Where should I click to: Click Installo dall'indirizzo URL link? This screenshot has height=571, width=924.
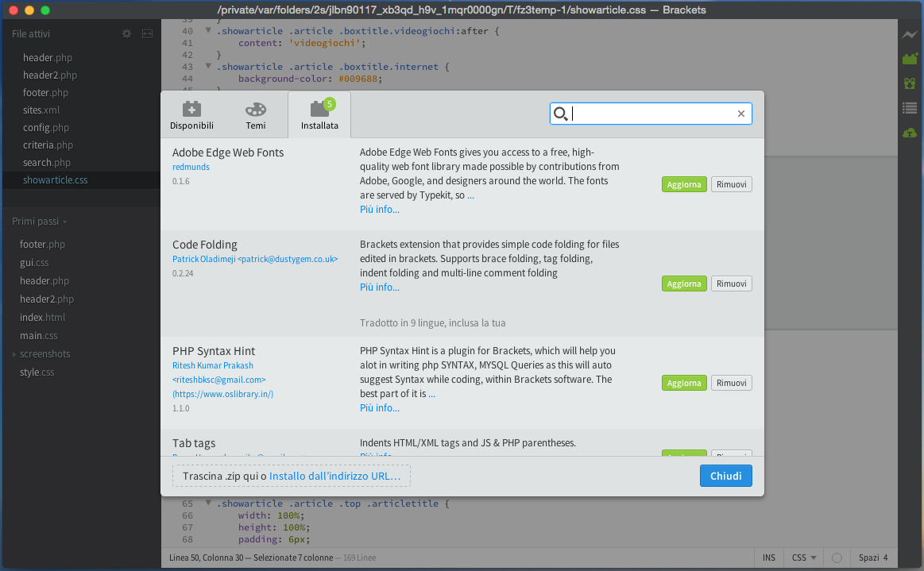point(334,476)
